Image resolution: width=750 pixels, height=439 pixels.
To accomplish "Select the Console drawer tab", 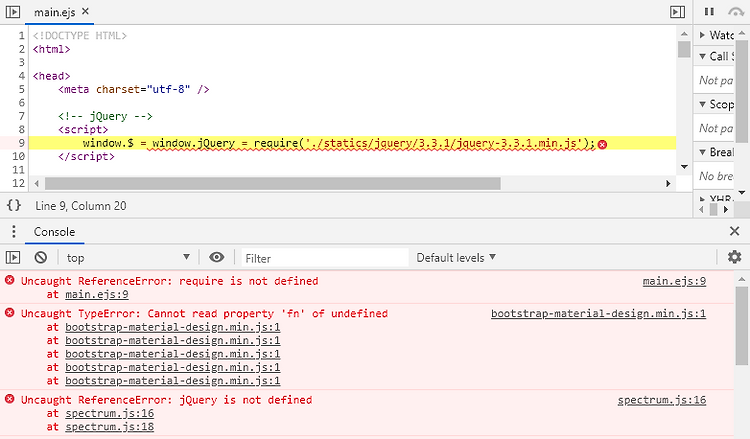I will click(55, 232).
